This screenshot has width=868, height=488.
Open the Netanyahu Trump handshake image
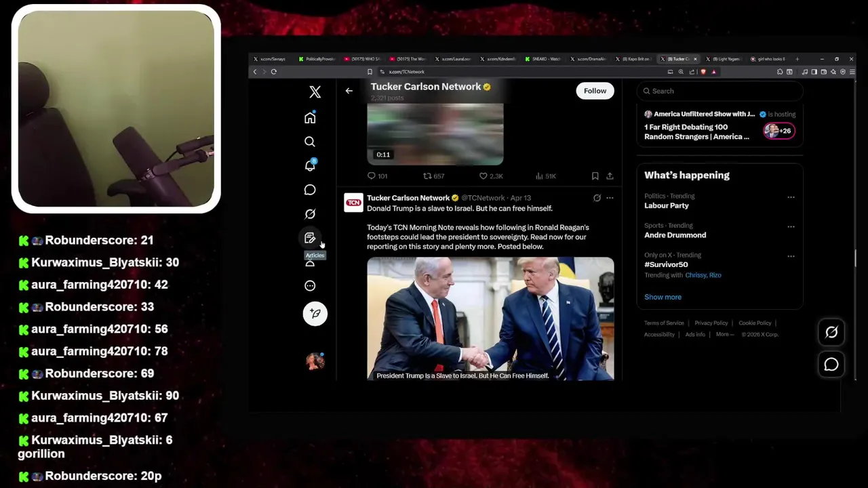click(x=490, y=319)
